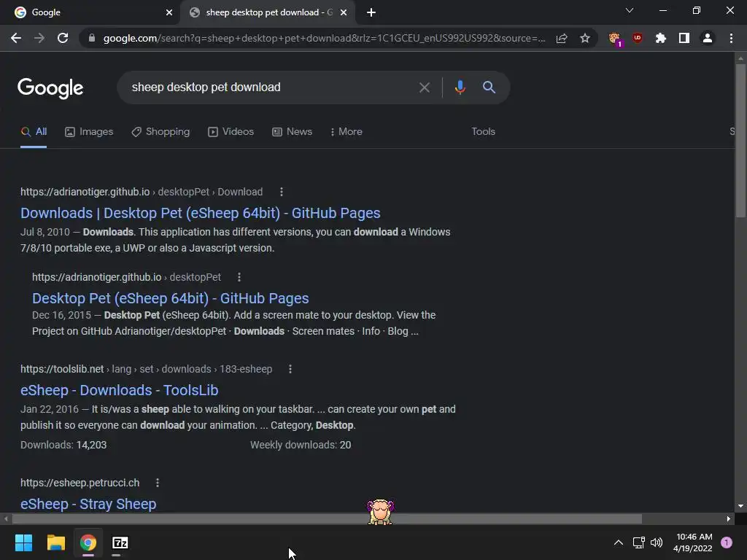Click 'Weekly downloads: 20' text
This screenshot has height=560, width=747.
pos(301,445)
